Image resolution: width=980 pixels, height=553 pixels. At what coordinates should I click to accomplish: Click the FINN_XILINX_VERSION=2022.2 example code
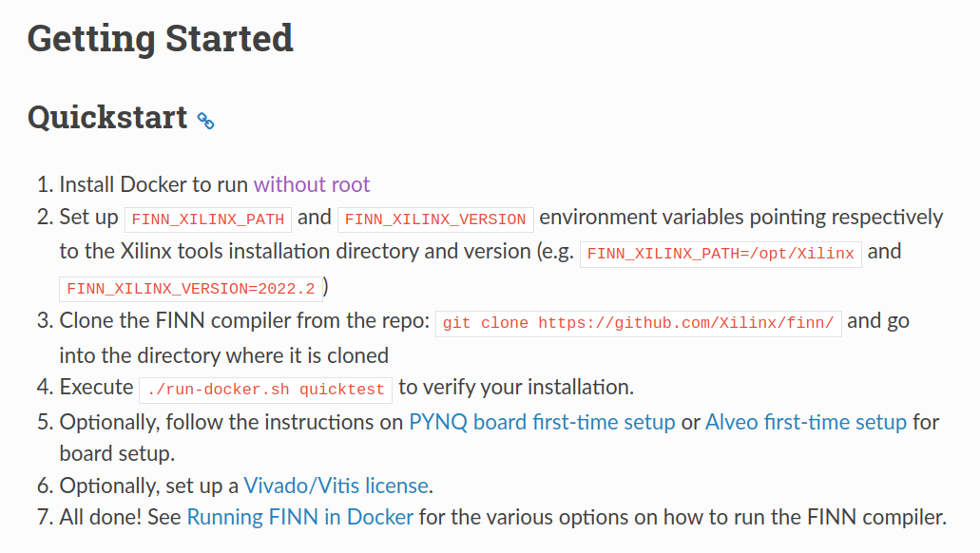190,288
